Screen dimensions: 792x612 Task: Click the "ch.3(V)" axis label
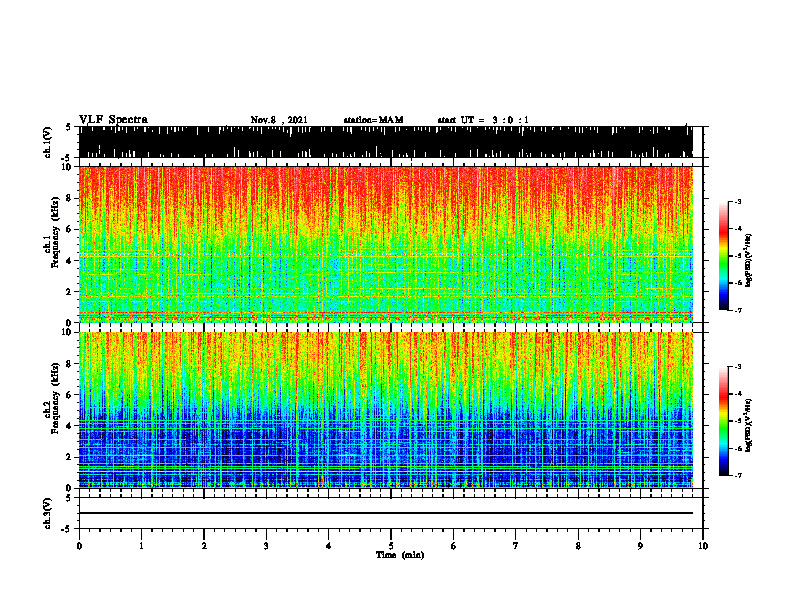click(x=48, y=513)
